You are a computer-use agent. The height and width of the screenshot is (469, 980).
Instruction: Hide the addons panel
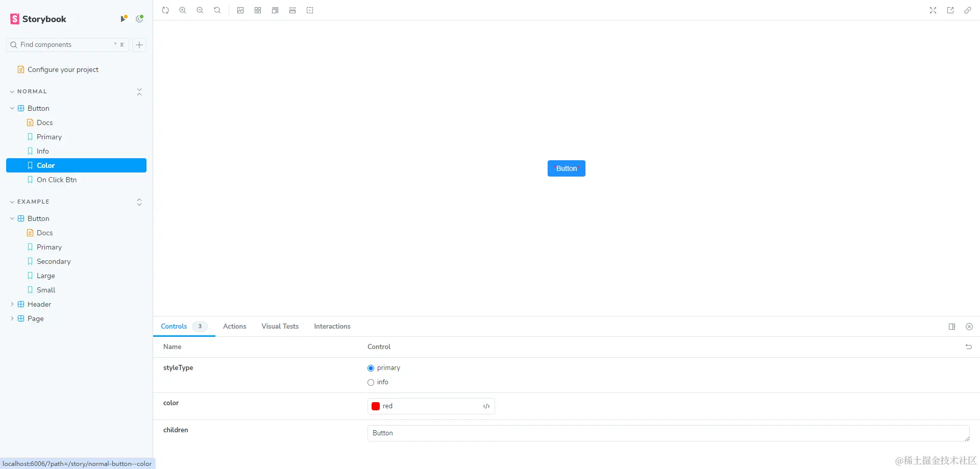tap(969, 327)
